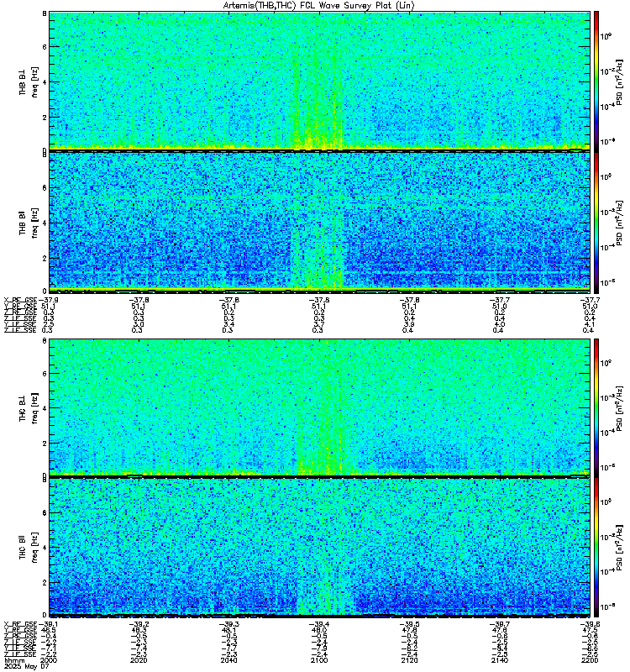Click the 2200 end time label
The width and height of the screenshot is (630, 672).
(x=590, y=660)
